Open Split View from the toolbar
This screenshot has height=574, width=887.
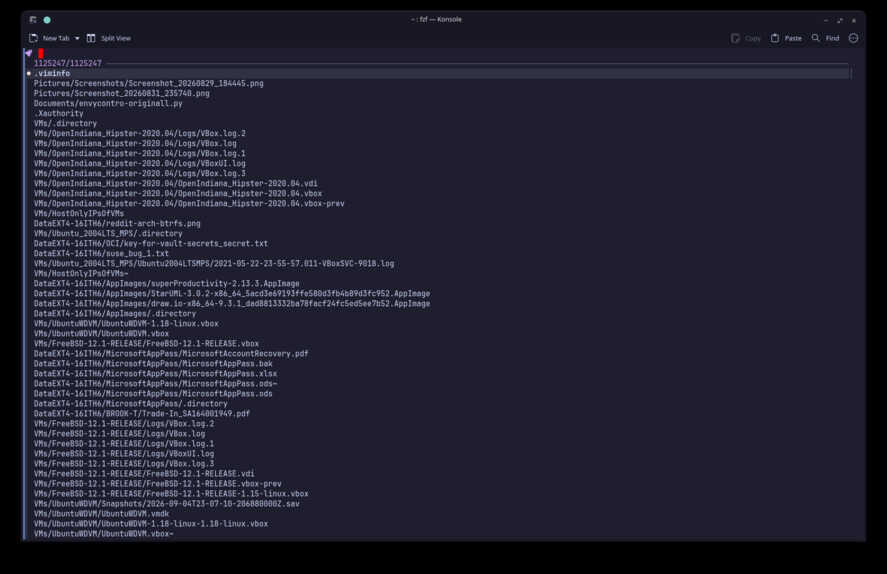click(x=109, y=38)
